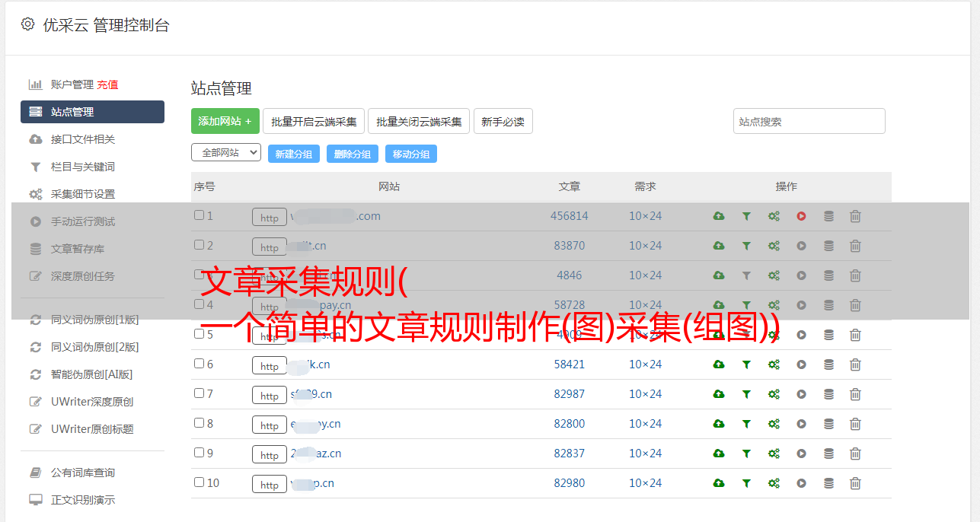The width and height of the screenshot is (980, 522).
Task: Click the cloud upload icon in row 1
Action: pos(719,216)
